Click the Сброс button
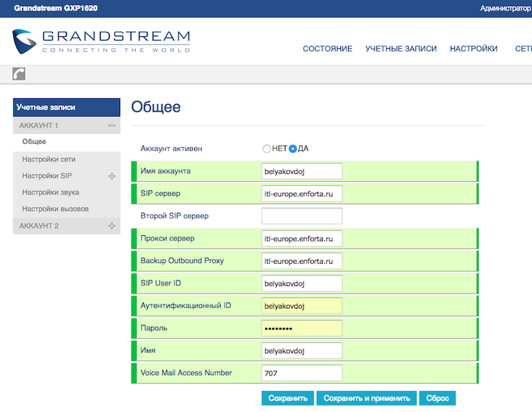This screenshot has width=532, height=412. pyautogui.click(x=437, y=398)
